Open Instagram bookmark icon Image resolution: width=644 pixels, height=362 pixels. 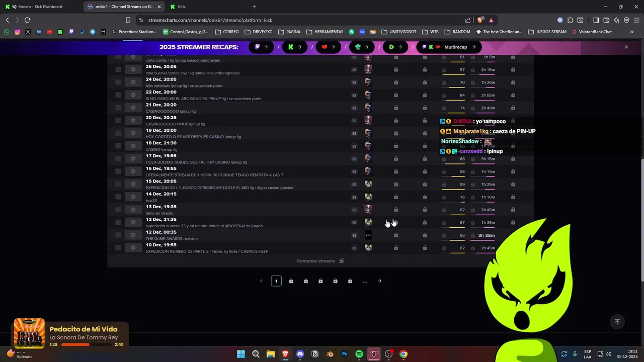(x=17, y=32)
